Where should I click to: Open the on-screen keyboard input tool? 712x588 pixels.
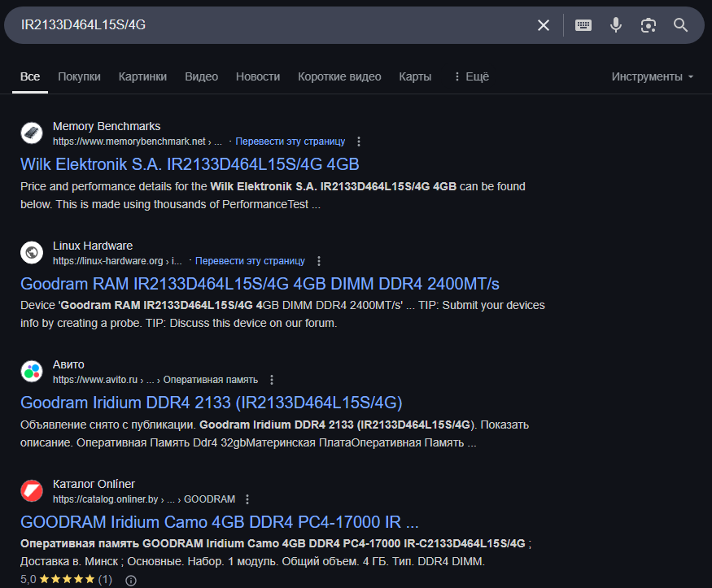583,25
